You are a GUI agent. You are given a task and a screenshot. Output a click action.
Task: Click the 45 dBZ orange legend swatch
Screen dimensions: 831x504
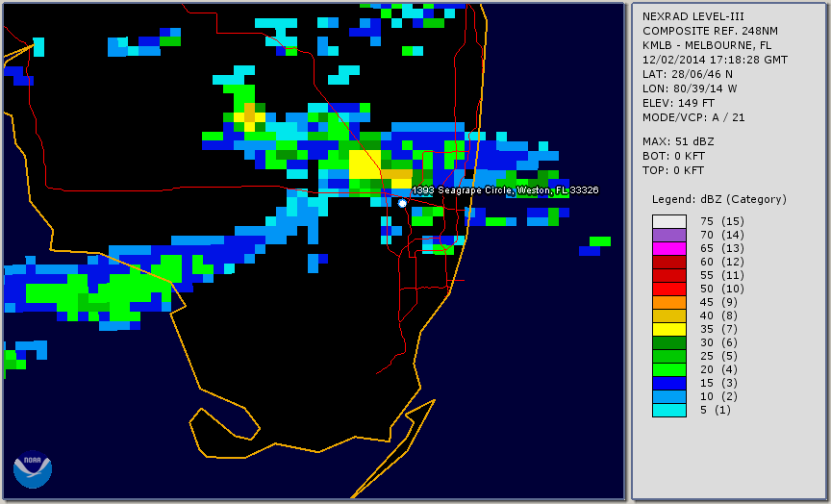pos(669,302)
